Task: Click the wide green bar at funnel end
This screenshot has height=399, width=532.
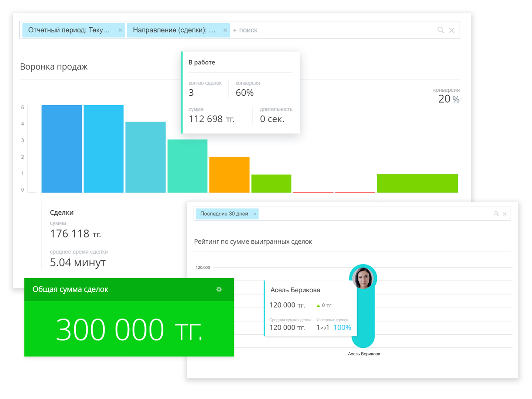Action: coord(417,183)
